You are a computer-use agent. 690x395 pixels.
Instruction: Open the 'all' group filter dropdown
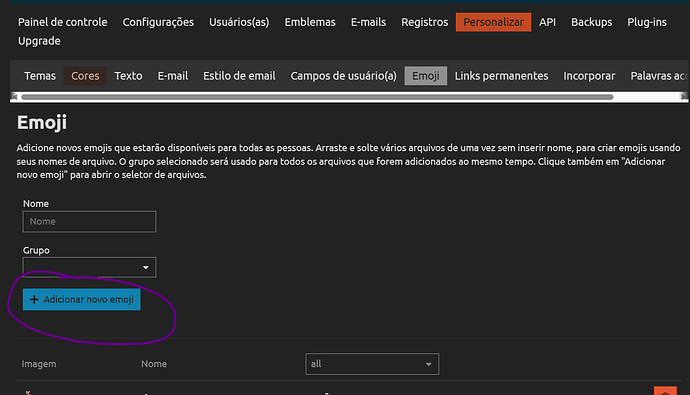click(x=372, y=364)
